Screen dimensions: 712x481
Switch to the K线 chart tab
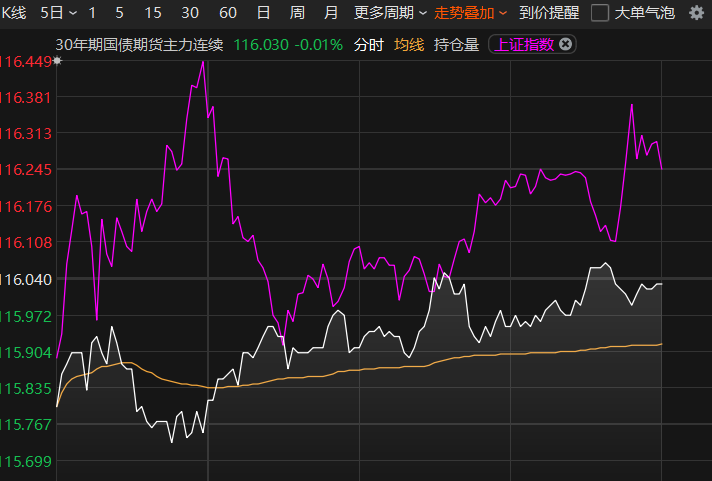(14, 13)
